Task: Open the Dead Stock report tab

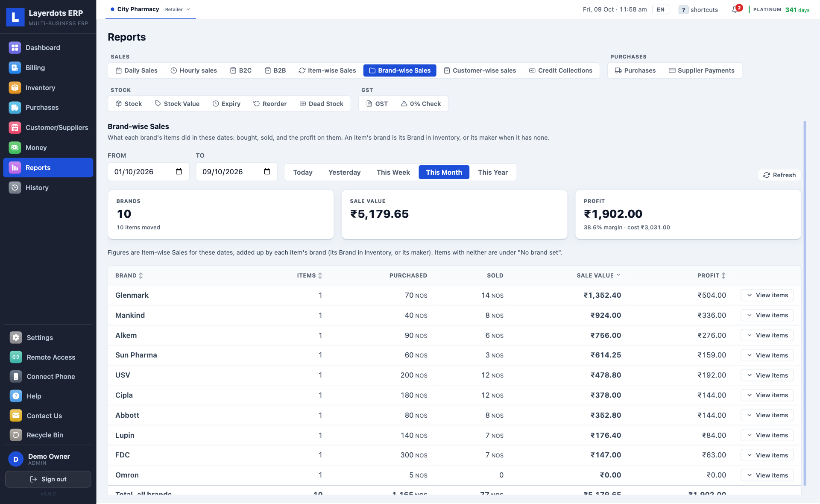Action: (x=321, y=104)
